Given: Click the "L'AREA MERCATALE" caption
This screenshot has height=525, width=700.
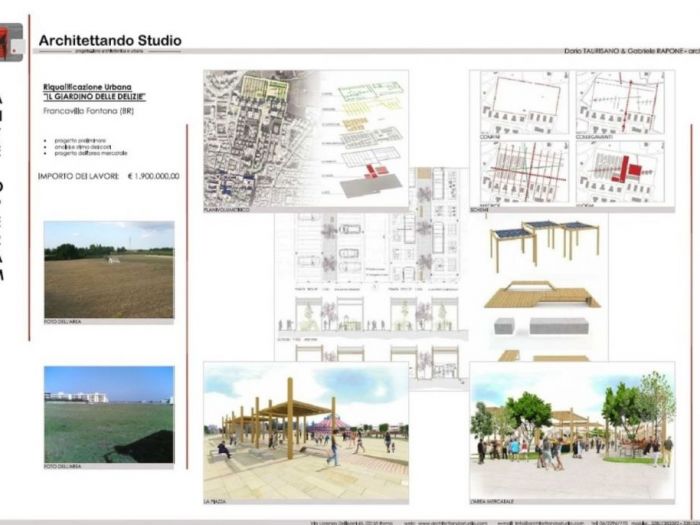Looking at the screenshot, I should point(492,502).
